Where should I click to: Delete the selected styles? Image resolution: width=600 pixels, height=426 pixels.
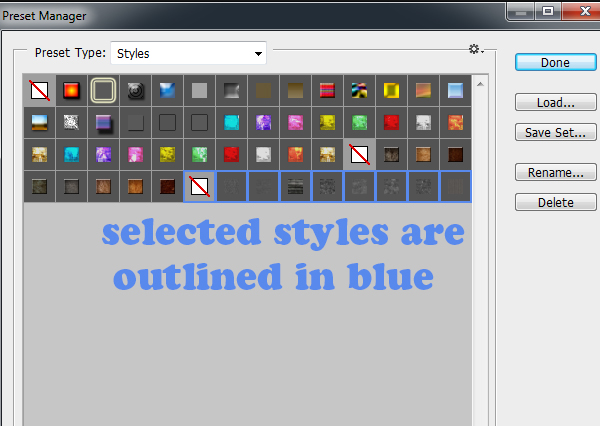555,202
